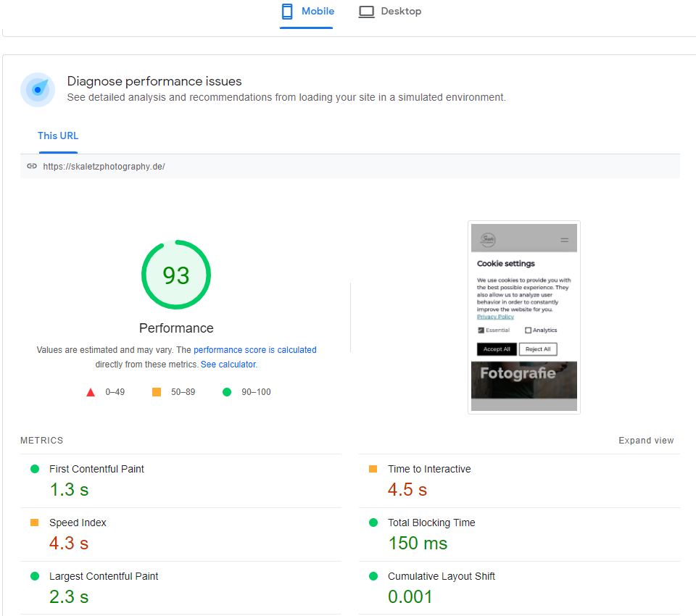Click the green dot beside Cumulative Layout Shift
Screen dimensions: 696x616
click(x=373, y=576)
